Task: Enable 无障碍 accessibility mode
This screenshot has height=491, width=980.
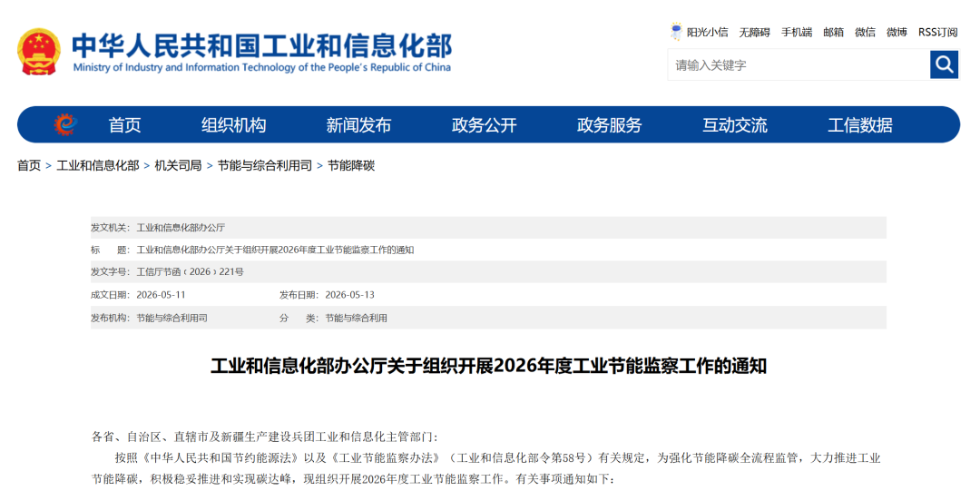Action: tap(754, 32)
